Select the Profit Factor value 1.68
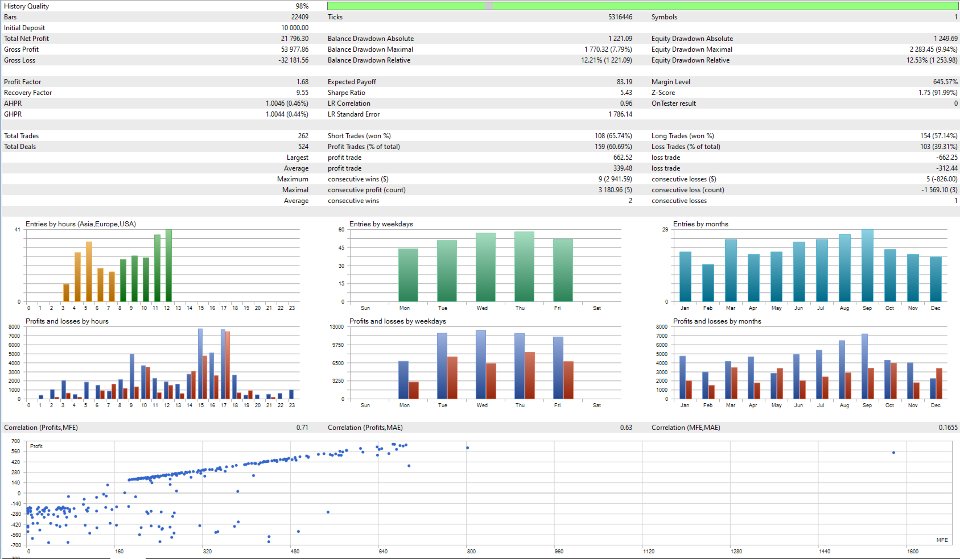Image resolution: width=960 pixels, height=559 pixels. [x=302, y=81]
